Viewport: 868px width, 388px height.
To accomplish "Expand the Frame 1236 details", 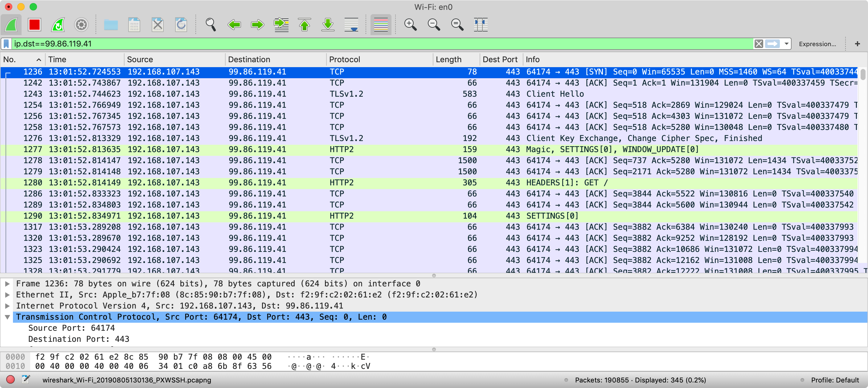I will click(7, 284).
